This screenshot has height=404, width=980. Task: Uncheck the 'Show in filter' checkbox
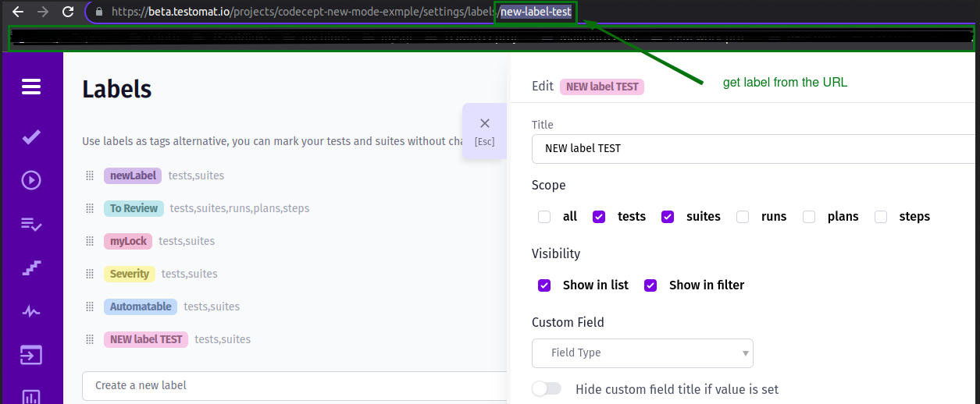pyautogui.click(x=650, y=285)
